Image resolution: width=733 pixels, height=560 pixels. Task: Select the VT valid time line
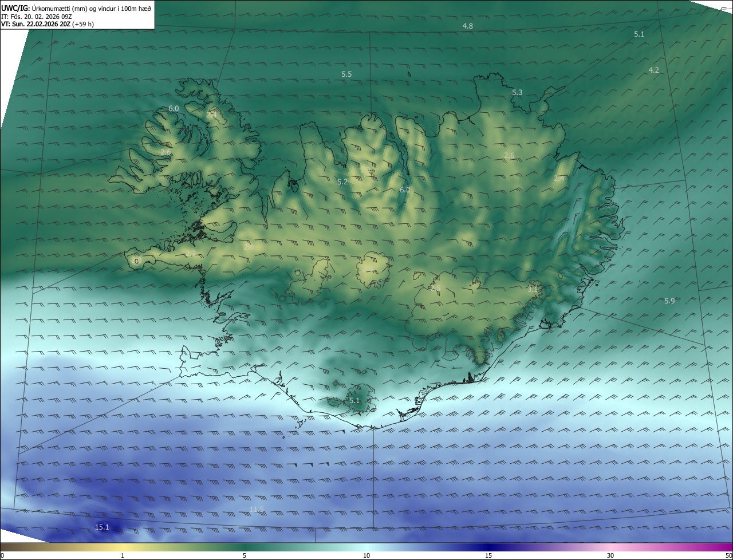(x=48, y=24)
